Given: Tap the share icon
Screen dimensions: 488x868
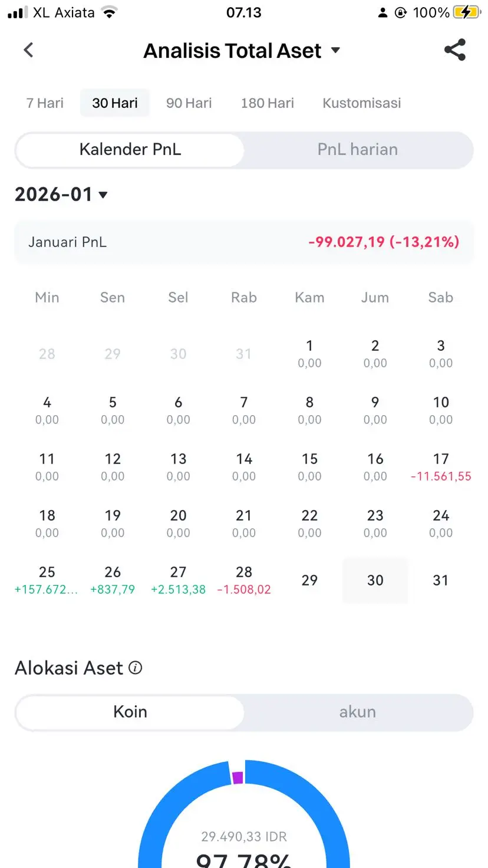Looking at the screenshot, I should (x=454, y=50).
